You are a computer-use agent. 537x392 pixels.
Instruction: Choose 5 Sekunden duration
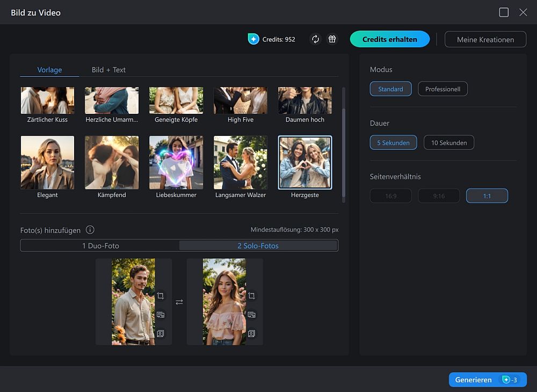[394, 143]
